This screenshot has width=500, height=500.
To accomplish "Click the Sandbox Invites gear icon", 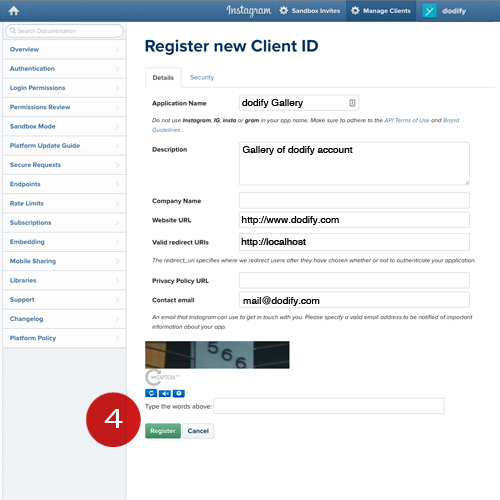I will pyautogui.click(x=283, y=11).
